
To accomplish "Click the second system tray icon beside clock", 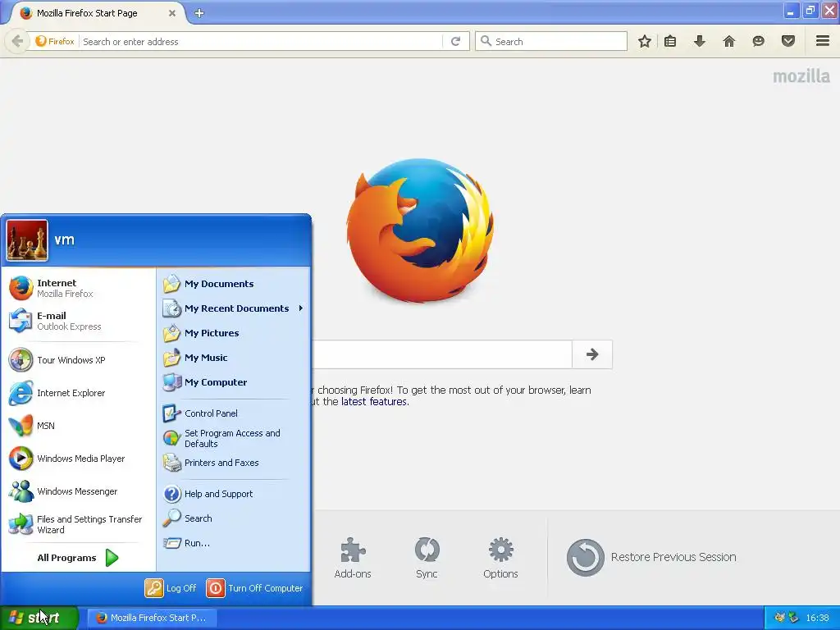I will pos(794,618).
